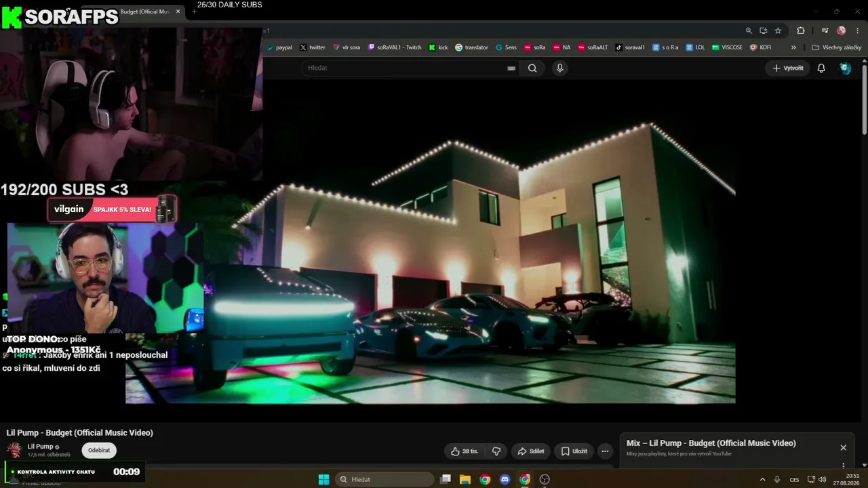Open the Lil Pump channel avatar
The height and width of the screenshot is (488, 868).
click(x=14, y=450)
